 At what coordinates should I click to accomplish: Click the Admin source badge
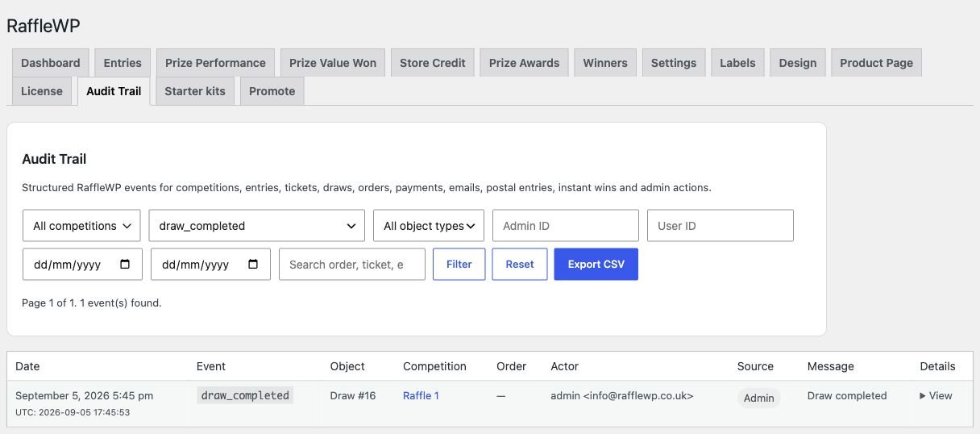point(759,398)
